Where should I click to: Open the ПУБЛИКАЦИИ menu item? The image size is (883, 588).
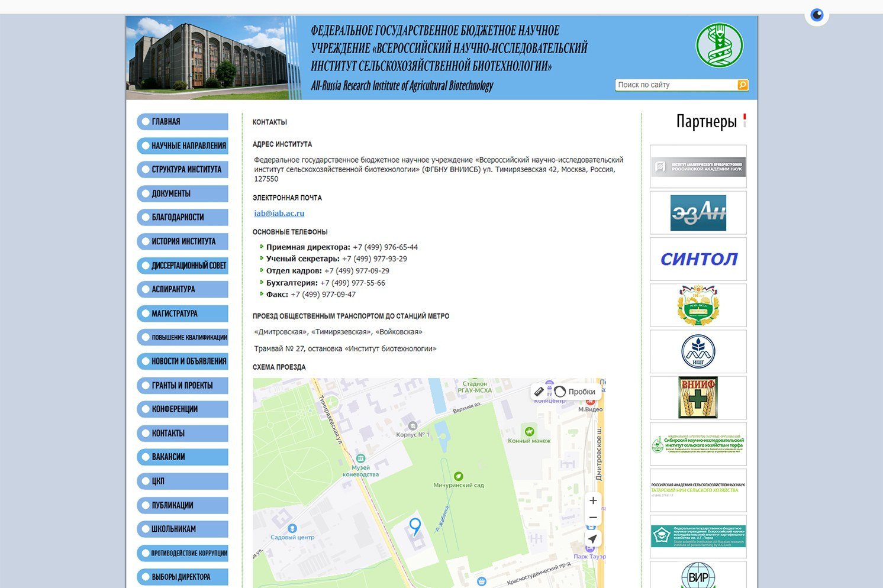tap(182, 505)
